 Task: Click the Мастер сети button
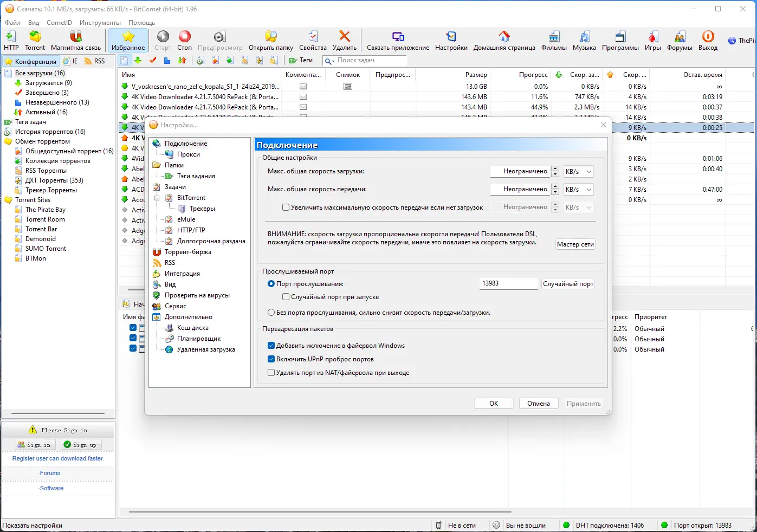pyautogui.click(x=575, y=244)
